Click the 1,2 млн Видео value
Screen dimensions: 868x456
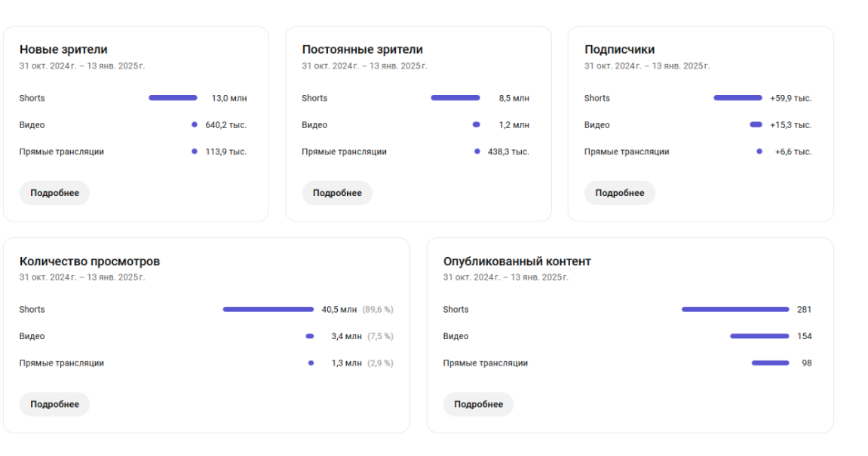tap(514, 124)
